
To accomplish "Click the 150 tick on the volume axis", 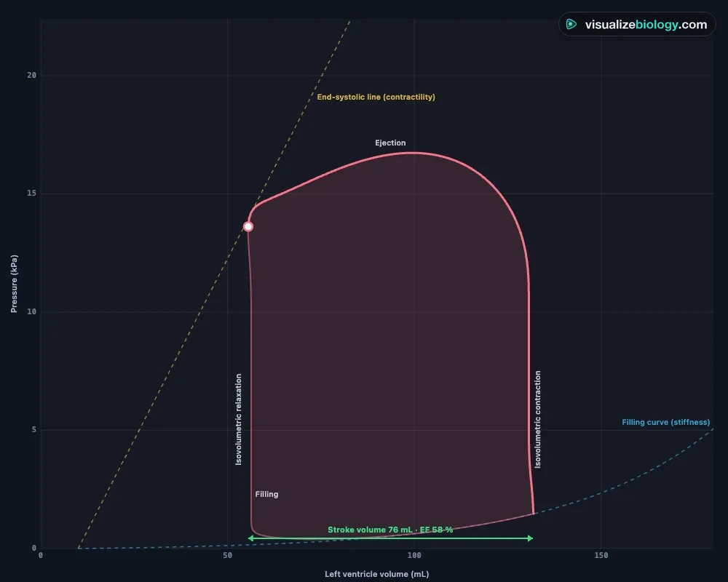I will point(601,556).
